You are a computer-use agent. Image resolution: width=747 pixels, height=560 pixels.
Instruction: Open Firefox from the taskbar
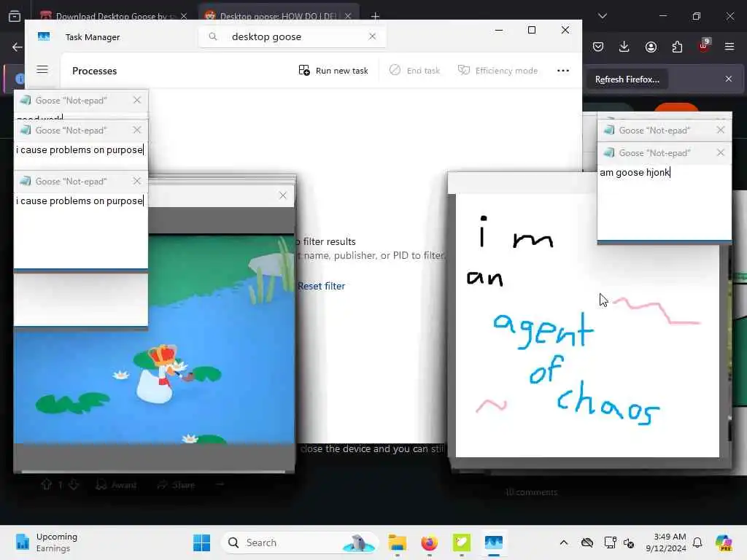point(429,542)
